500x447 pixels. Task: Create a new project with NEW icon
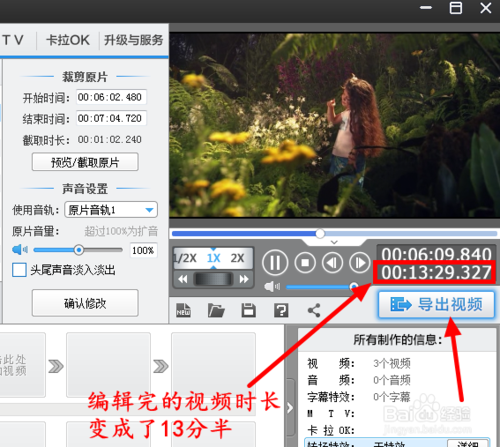pyautogui.click(x=183, y=310)
